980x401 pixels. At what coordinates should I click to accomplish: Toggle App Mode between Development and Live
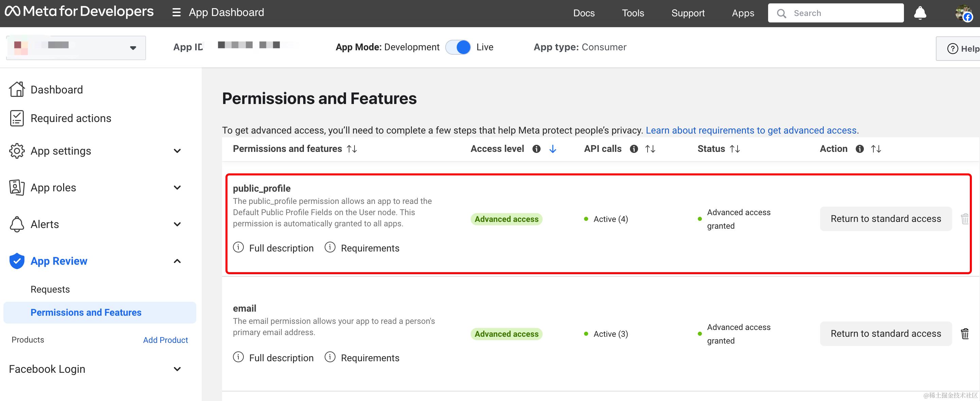click(x=458, y=47)
